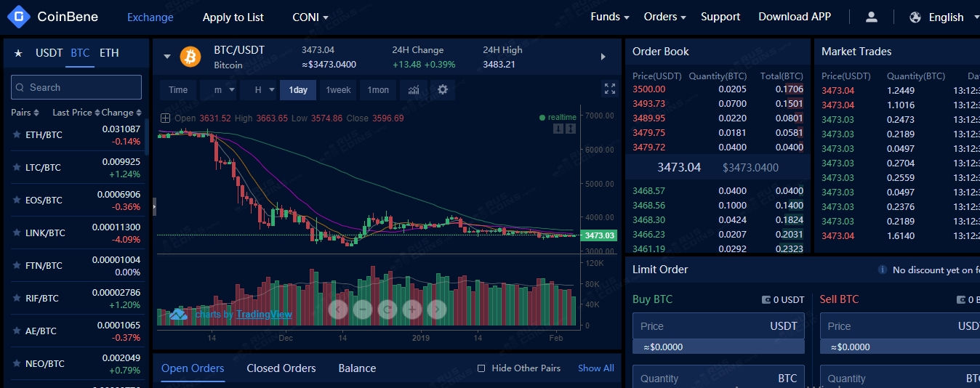Switch to the USDT market tab
The width and height of the screenshot is (980, 388).
click(49, 53)
